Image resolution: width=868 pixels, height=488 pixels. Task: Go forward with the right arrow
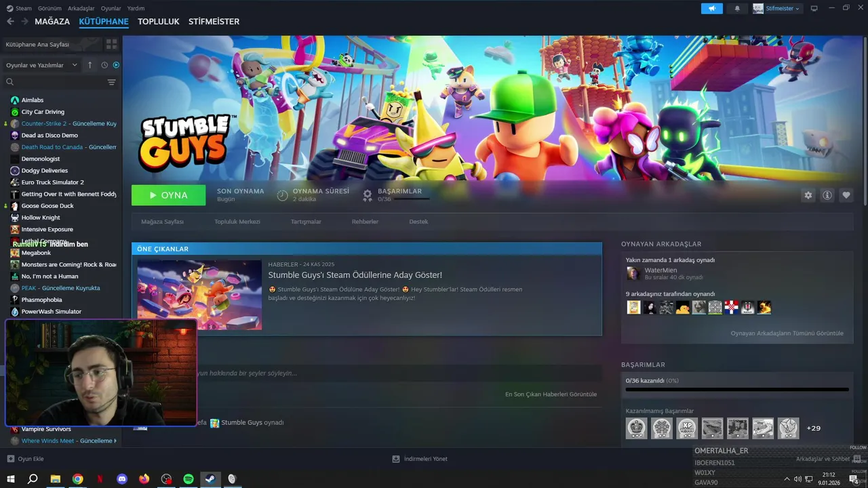coord(24,22)
